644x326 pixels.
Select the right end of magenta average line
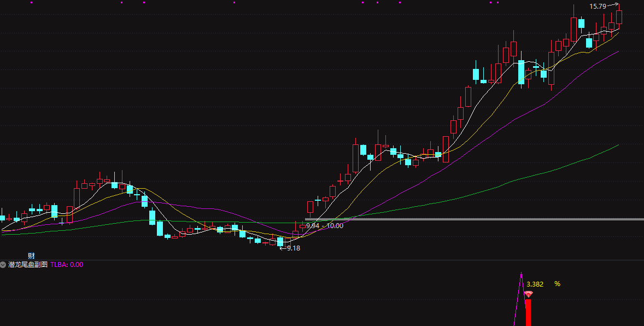(618, 51)
